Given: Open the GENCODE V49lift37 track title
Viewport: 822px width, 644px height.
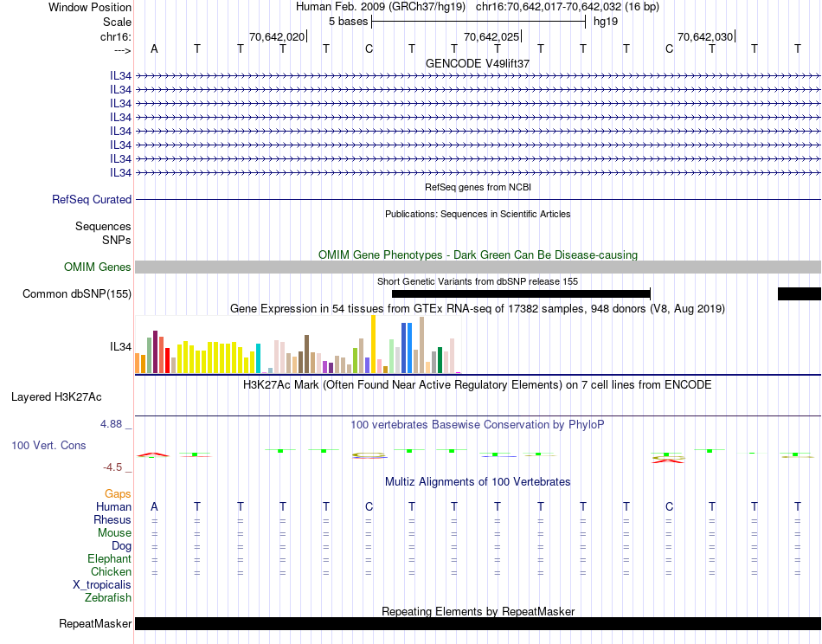Looking at the screenshot, I should 478,63.
